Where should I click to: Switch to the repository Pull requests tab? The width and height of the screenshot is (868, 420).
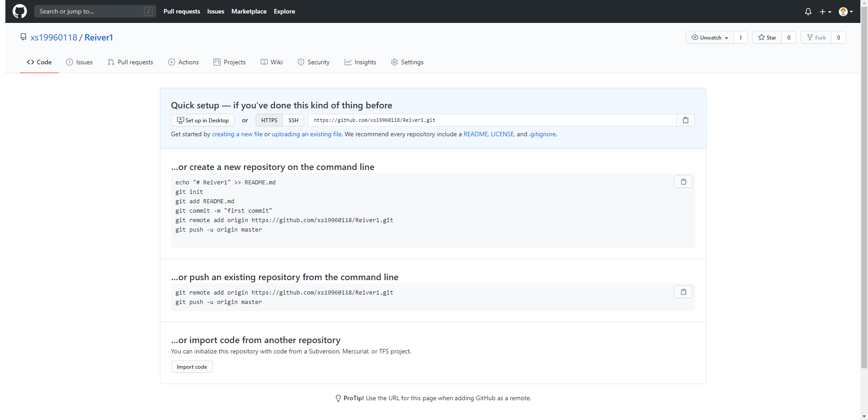click(x=130, y=62)
